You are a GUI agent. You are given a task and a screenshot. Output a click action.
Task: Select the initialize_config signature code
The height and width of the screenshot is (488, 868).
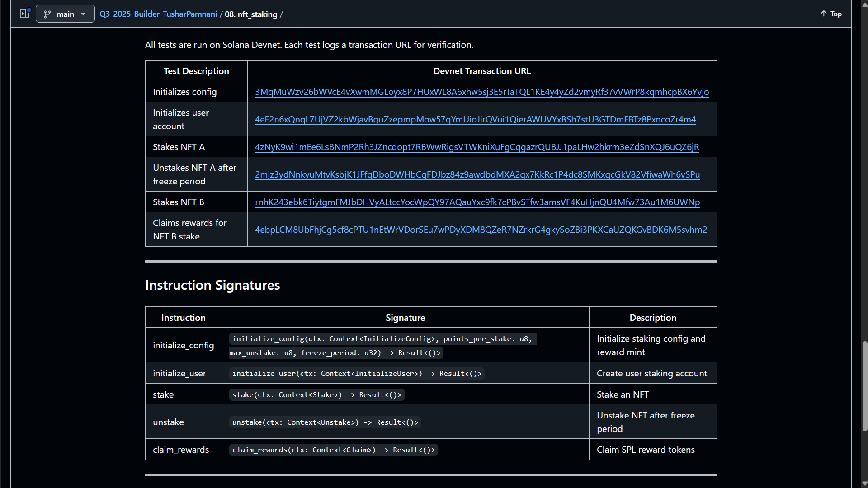382,346
